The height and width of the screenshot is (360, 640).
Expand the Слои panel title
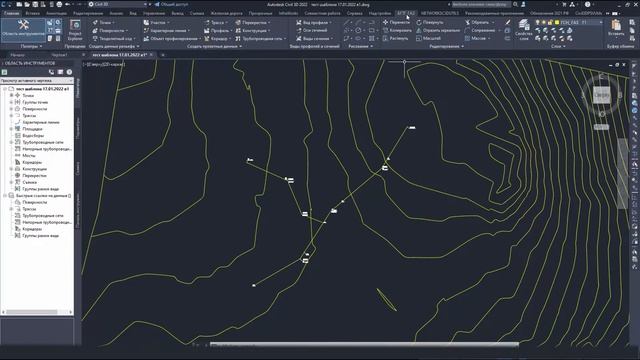(558, 47)
